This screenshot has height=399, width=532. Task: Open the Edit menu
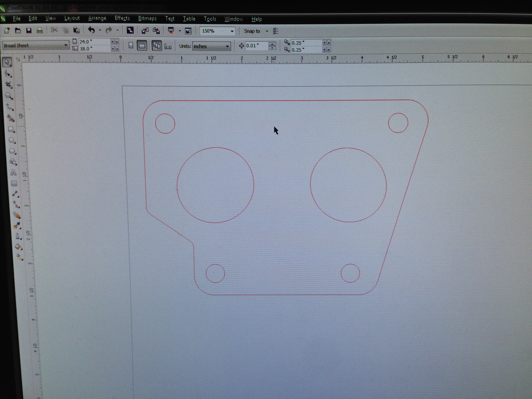(33, 18)
